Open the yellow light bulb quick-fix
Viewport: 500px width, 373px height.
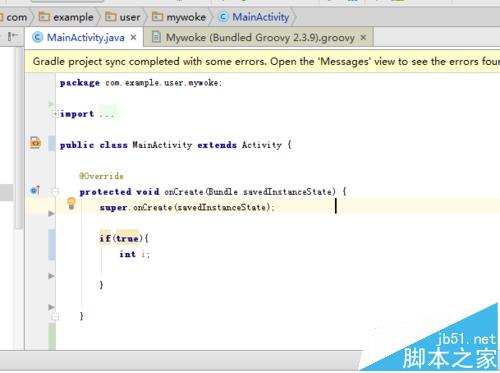[71, 203]
